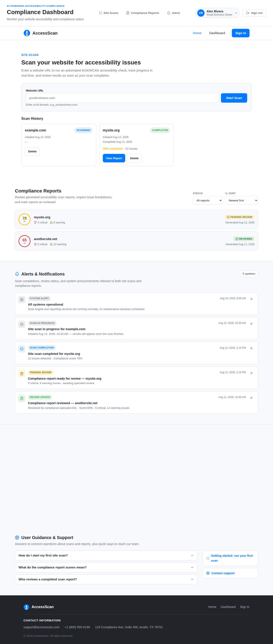Click the REVIEWED badge on anothersite.net report
Image resolution: width=273 pixels, height=644 pixels.
(244, 239)
